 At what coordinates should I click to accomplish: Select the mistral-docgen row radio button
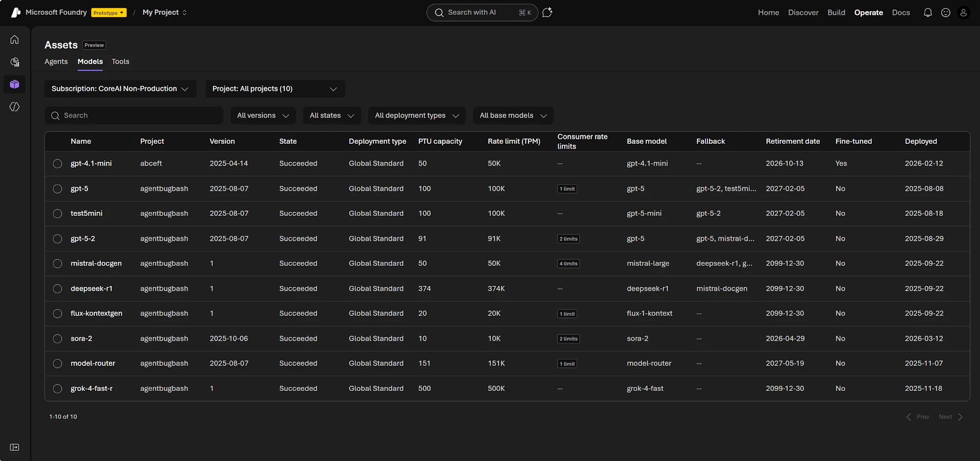tap(57, 264)
